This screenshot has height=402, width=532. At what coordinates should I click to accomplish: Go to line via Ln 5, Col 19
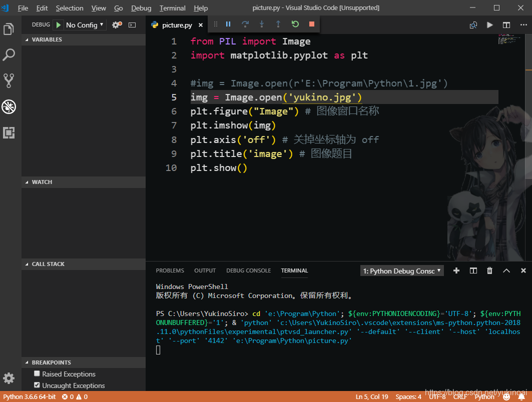(372, 397)
